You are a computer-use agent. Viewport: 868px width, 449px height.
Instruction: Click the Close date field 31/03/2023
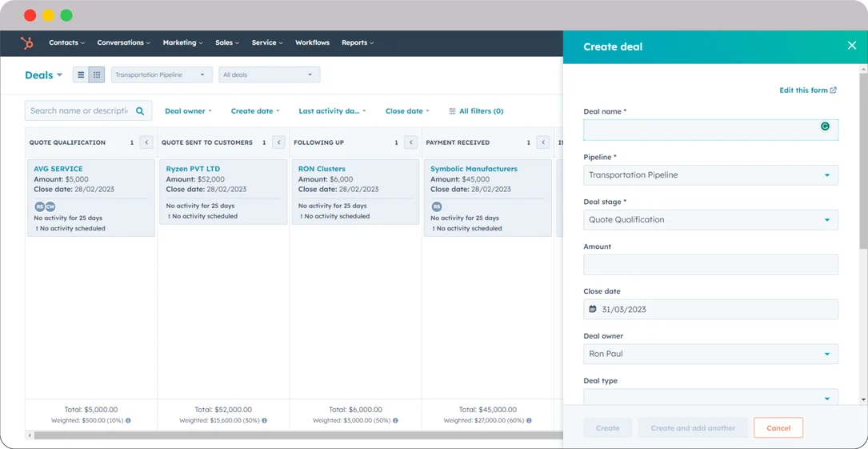tap(710, 310)
